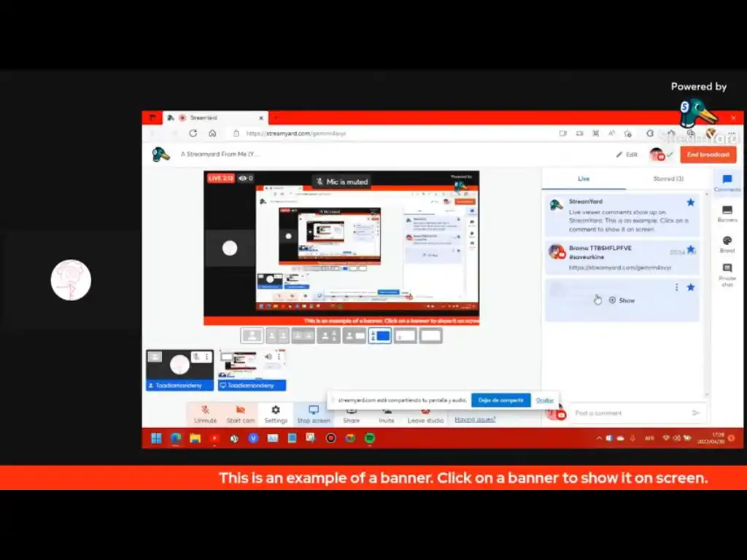This screenshot has width=747, height=560.
Task: Click the Show button on the comment
Action: tap(622, 300)
